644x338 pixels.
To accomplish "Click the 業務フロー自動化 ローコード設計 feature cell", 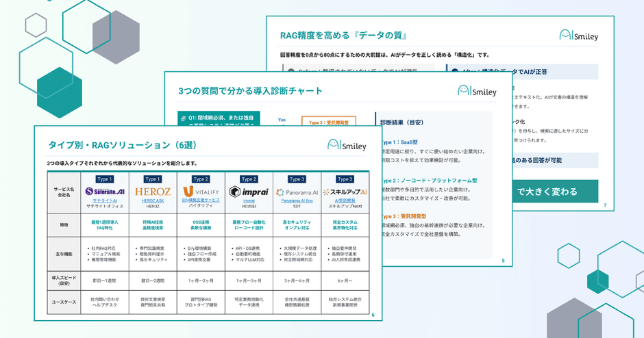I will (249, 225).
